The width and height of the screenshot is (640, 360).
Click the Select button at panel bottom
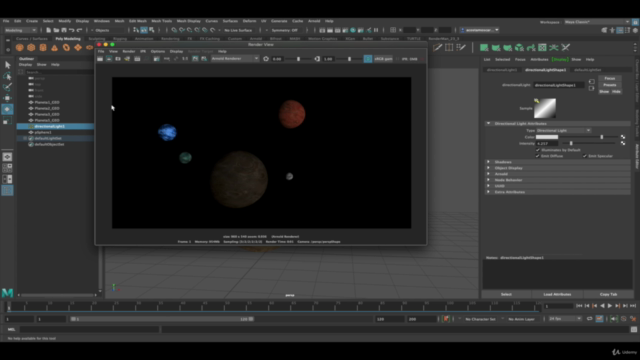coord(506,294)
